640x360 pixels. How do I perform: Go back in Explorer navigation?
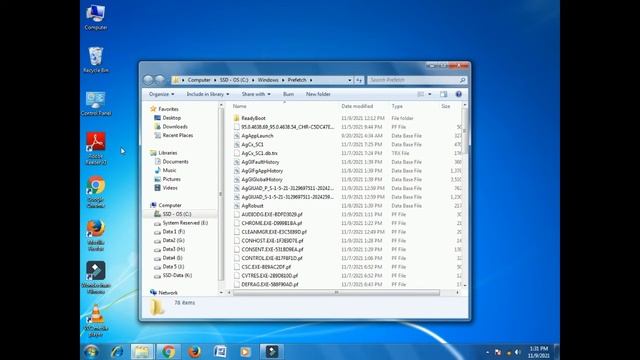[x=149, y=80]
